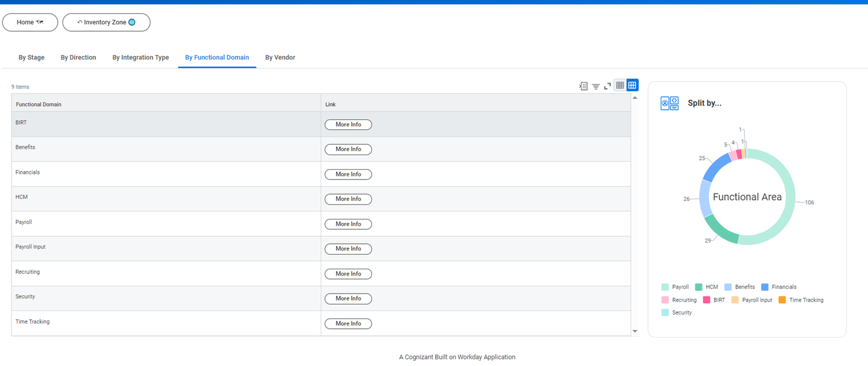Screen dimensions: 868x366
Task: Go back to Inventory Zone
Action: [x=106, y=23]
